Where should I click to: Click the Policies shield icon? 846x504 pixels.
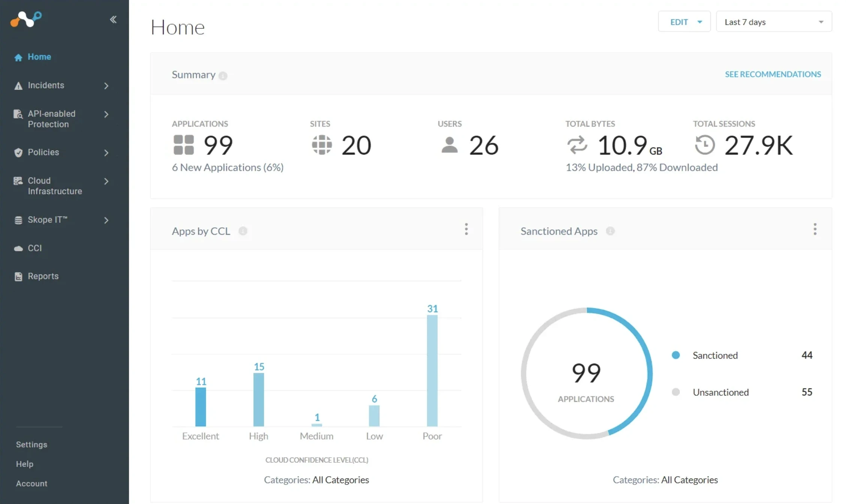pos(18,152)
